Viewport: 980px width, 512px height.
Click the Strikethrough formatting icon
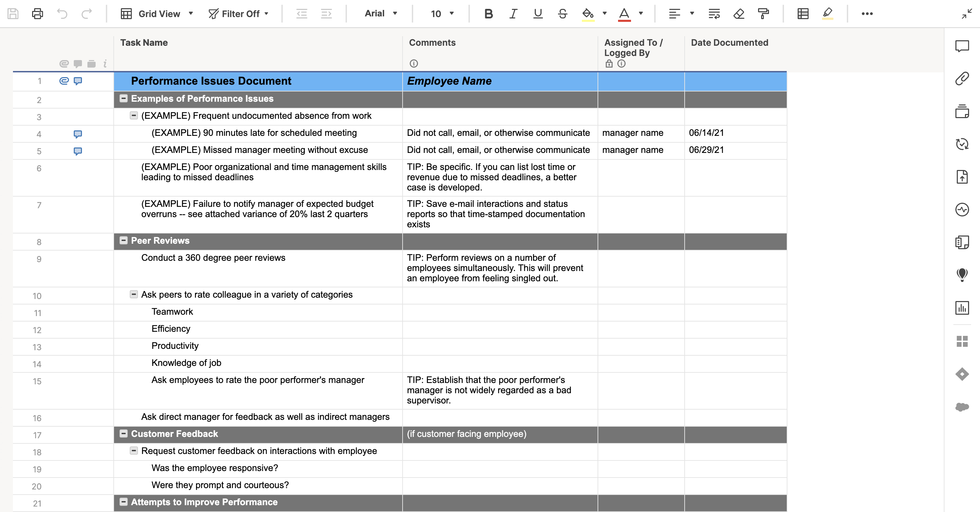pyautogui.click(x=562, y=14)
